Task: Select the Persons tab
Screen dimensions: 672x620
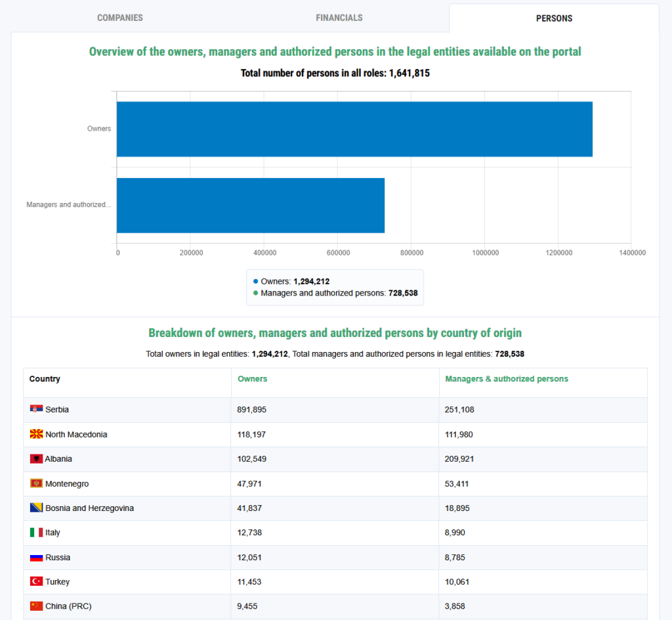Action: point(554,18)
